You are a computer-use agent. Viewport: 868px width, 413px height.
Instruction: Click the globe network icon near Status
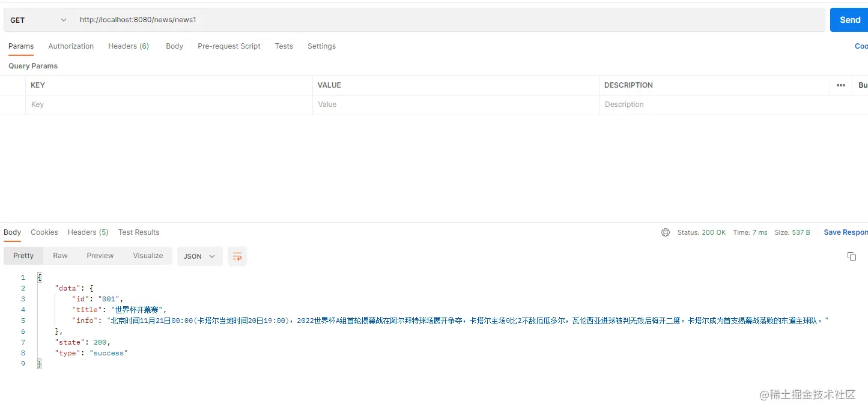click(665, 232)
